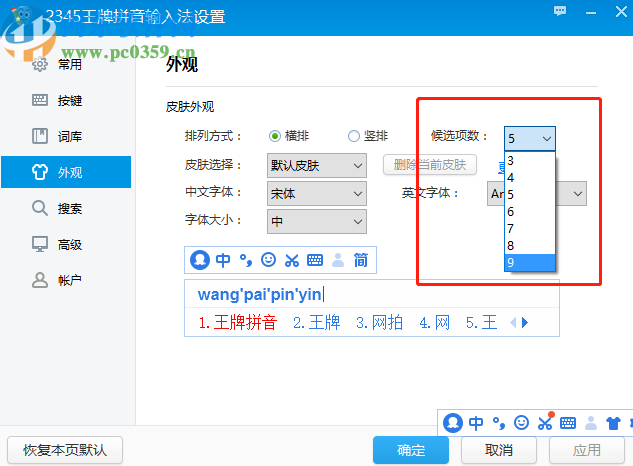633x466 pixels.
Task: Click the skin shirt icon on floating IME bar
Action: (614, 423)
